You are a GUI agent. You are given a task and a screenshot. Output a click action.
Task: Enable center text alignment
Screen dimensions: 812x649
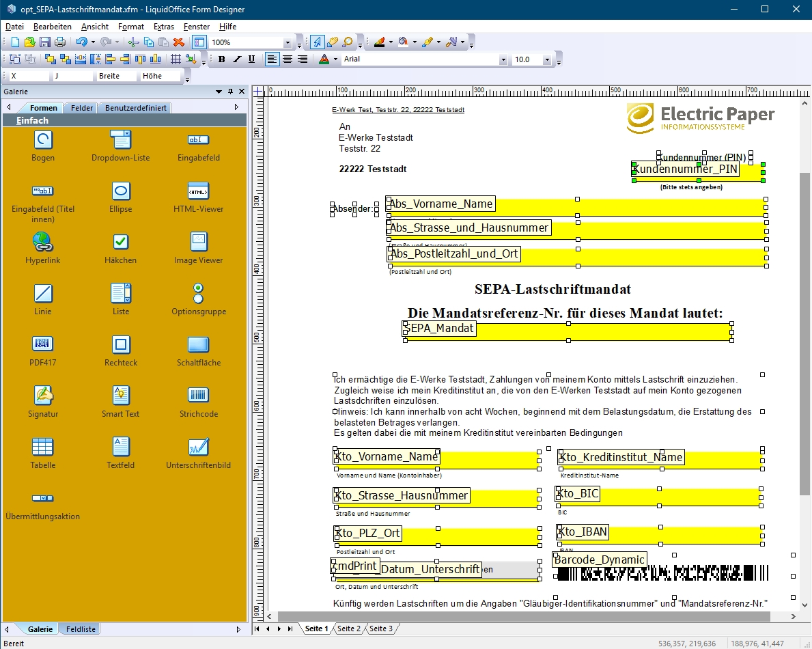(288, 59)
